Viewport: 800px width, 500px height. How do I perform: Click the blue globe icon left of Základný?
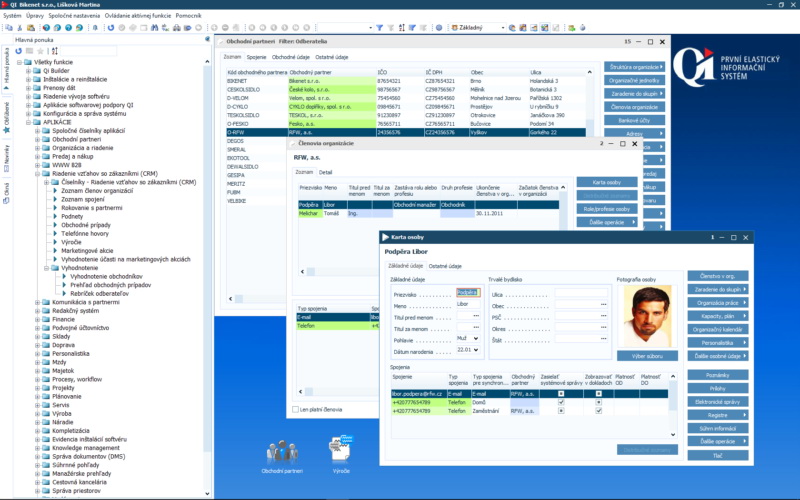pyautogui.click(x=439, y=28)
